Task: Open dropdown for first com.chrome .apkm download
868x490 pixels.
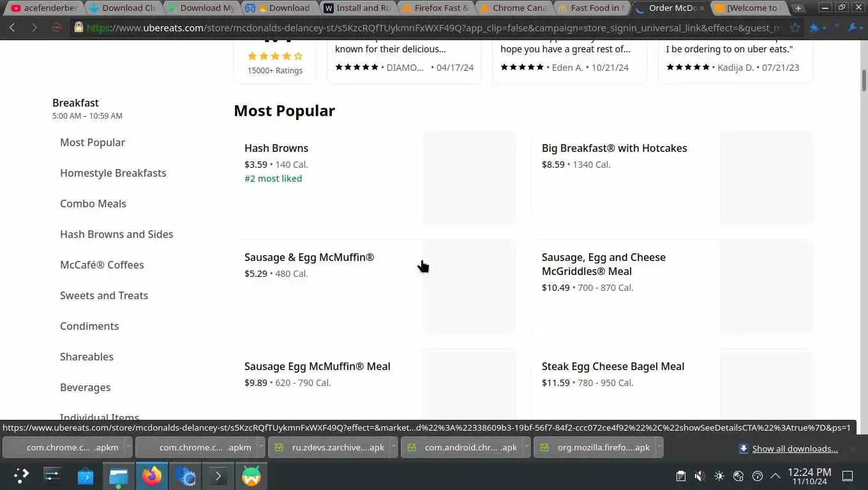Action: click(128, 447)
